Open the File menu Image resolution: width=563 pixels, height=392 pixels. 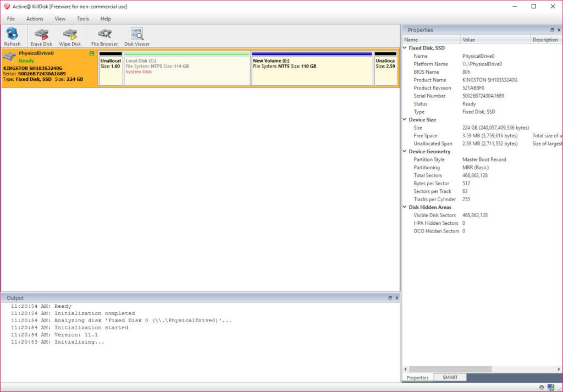pyautogui.click(x=11, y=19)
